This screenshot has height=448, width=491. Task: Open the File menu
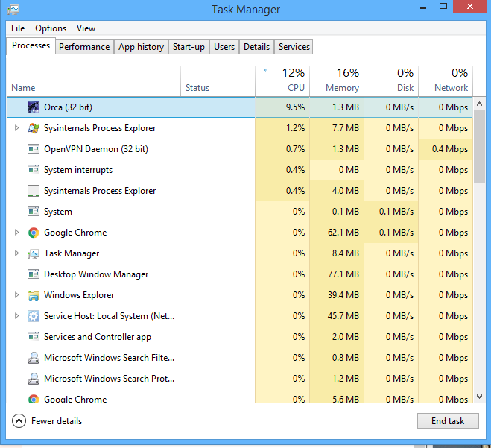tap(18, 28)
